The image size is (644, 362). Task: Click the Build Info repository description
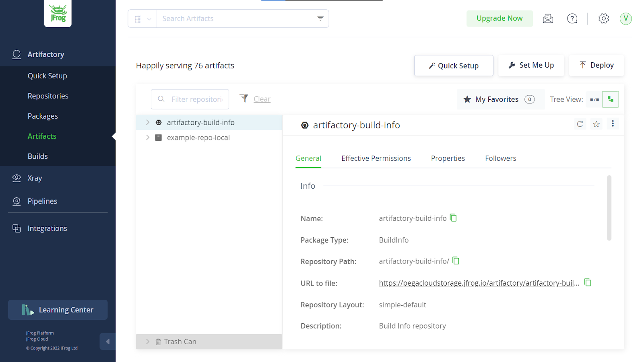412,326
